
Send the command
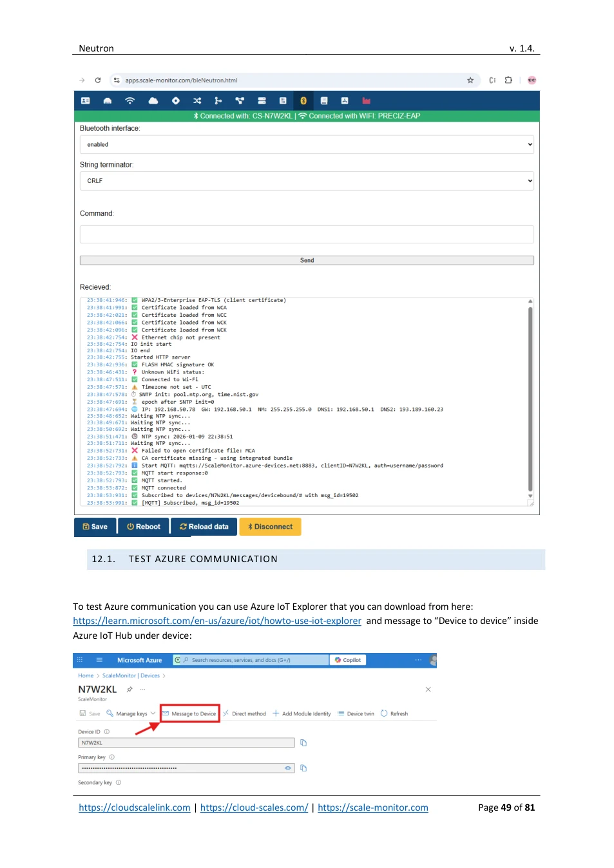click(x=307, y=260)
